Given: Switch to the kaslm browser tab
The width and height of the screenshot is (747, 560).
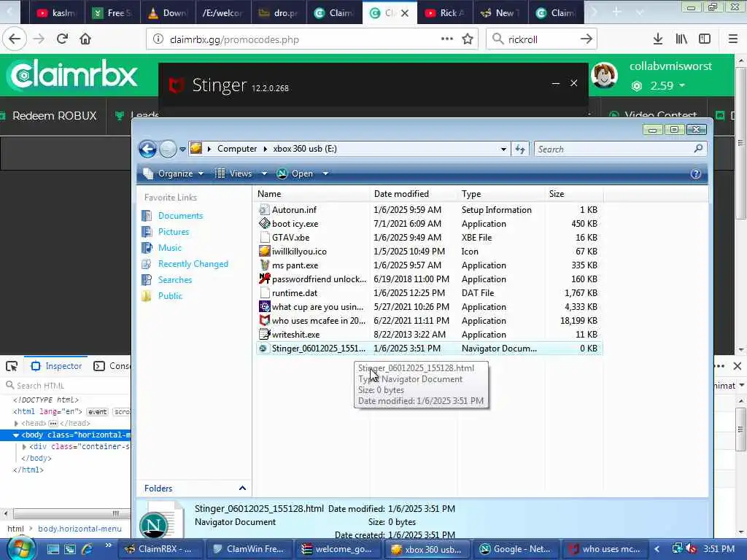Looking at the screenshot, I should coord(56,13).
